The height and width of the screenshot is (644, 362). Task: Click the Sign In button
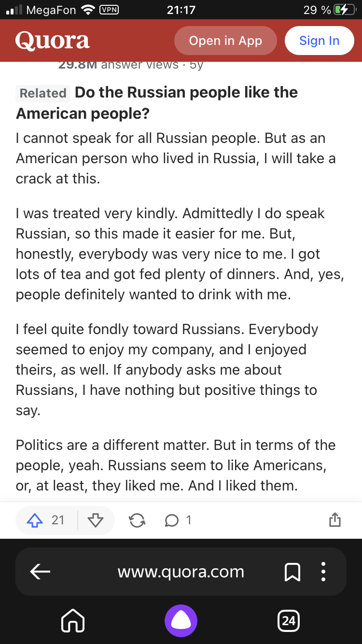319,41
